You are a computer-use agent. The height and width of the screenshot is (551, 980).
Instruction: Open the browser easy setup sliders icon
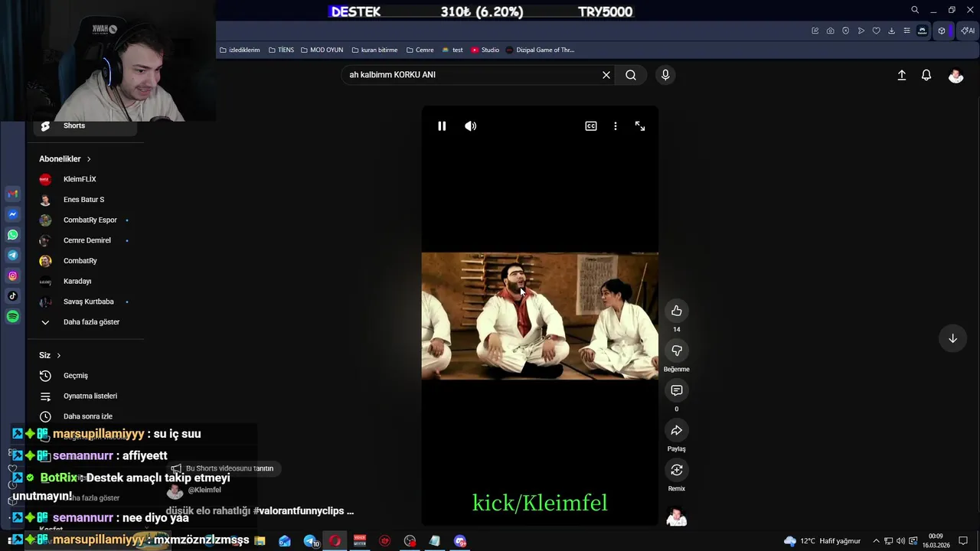click(906, 31)
